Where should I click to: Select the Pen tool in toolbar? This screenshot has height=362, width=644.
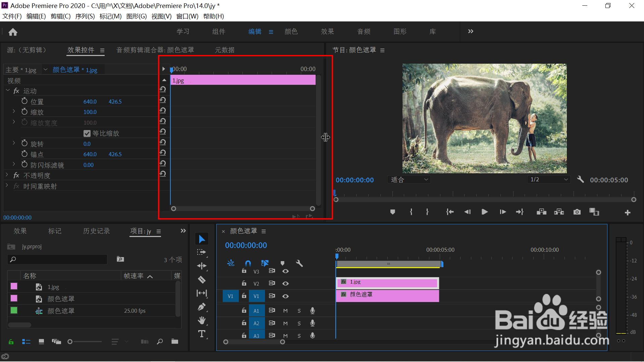click(202, 307)
